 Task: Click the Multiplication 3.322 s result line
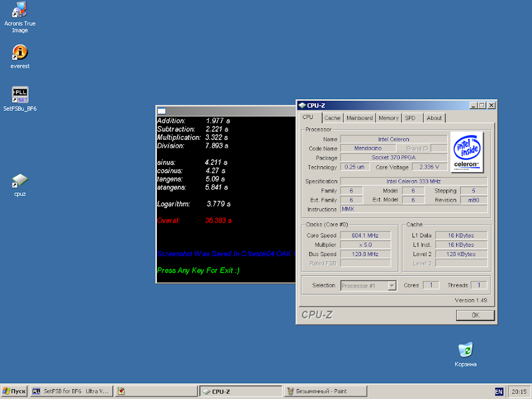[192, 138]
